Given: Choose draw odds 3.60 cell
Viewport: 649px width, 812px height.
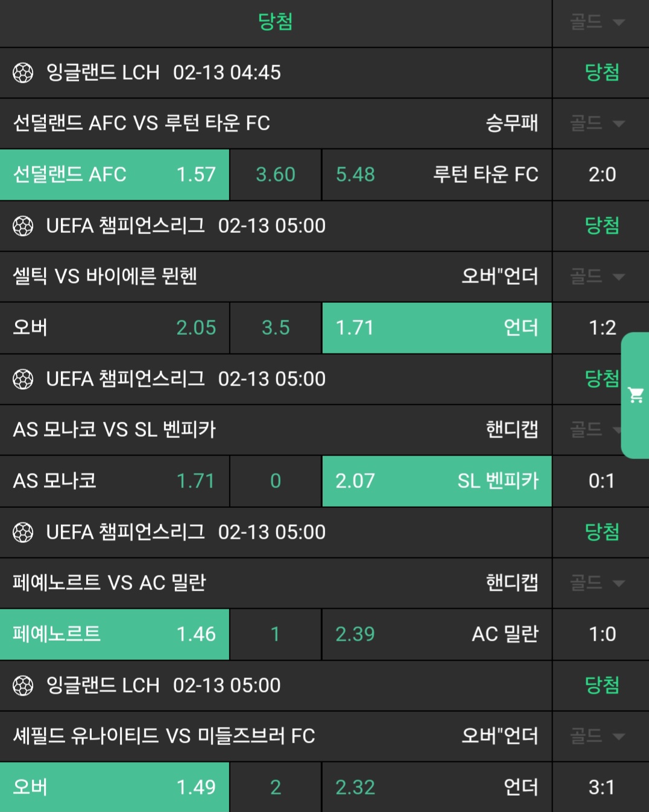Looking at the screenshot, I should pos(276,175).
